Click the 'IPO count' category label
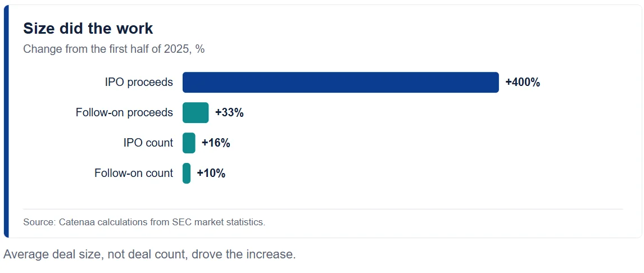 tap(148, 143)
